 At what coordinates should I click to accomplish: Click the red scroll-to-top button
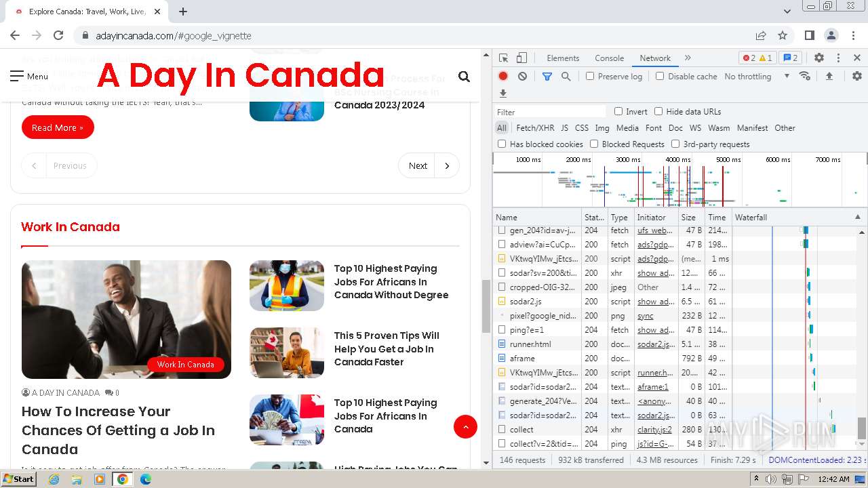[x=465, y=426]
